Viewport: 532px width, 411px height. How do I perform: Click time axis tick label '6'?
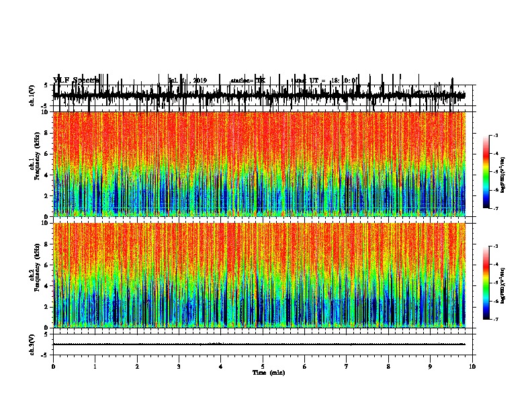coord(305,367)
